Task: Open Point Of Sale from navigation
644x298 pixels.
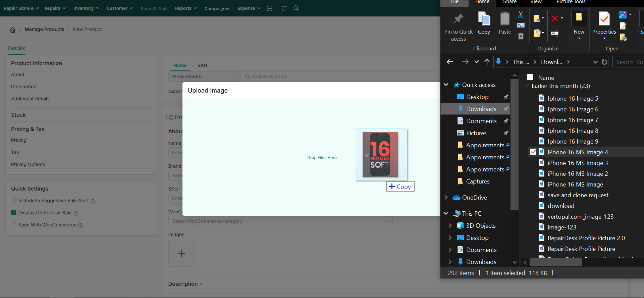Action: [x=154, y=8]
